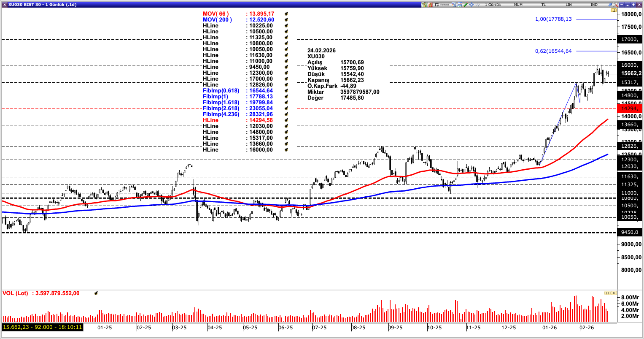The width and height of the screenshot is (644, 339).
Task: Toggle the pin next to FibImp(0.618) line
Action: (286, 90)
